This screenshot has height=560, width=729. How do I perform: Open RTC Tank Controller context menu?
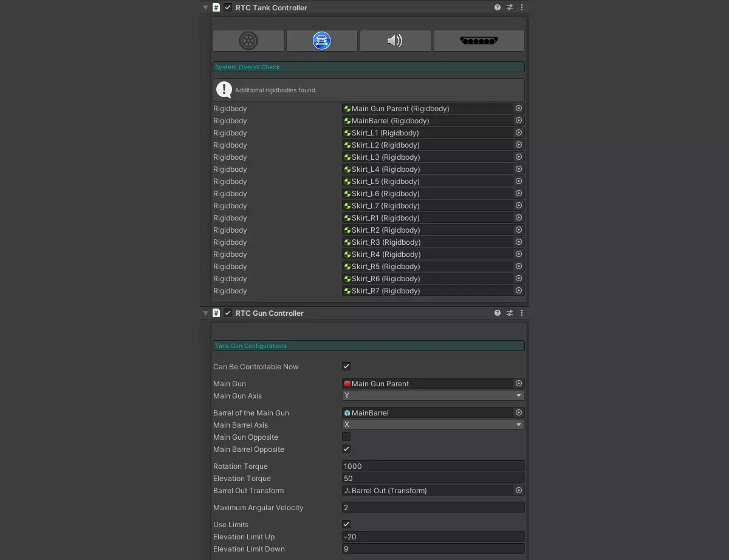coord(521,7)
